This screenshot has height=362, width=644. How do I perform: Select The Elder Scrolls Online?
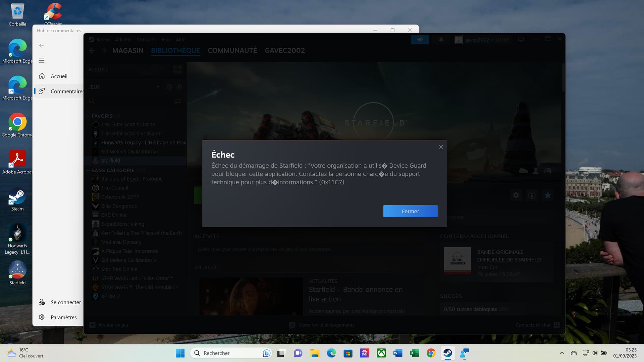point(128,124)
